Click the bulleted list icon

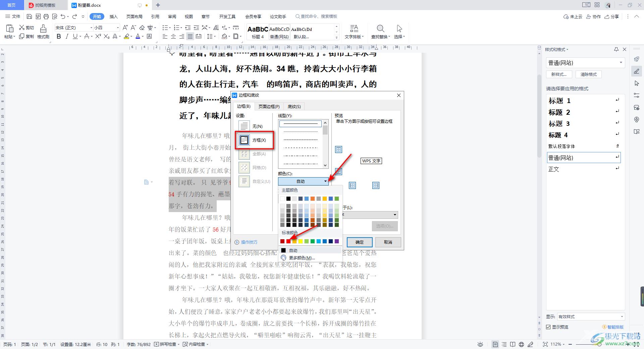pyautogui.click(x=165, y=28)
